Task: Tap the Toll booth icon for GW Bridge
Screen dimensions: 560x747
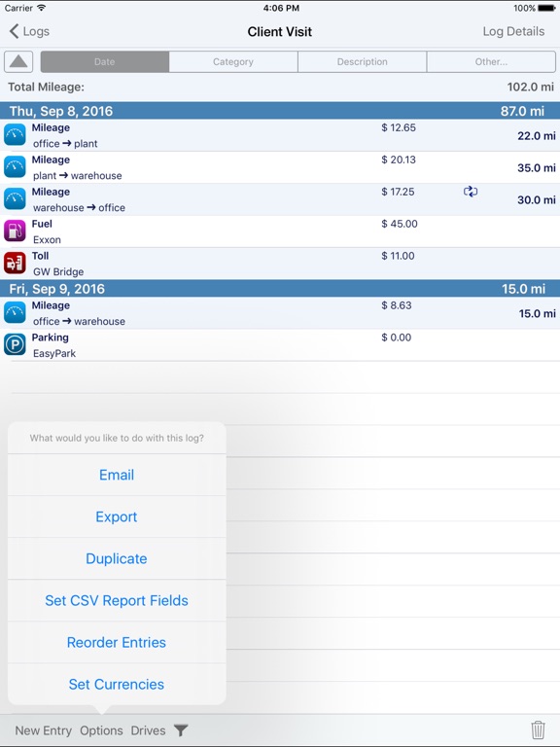Action: click(15, 264)
